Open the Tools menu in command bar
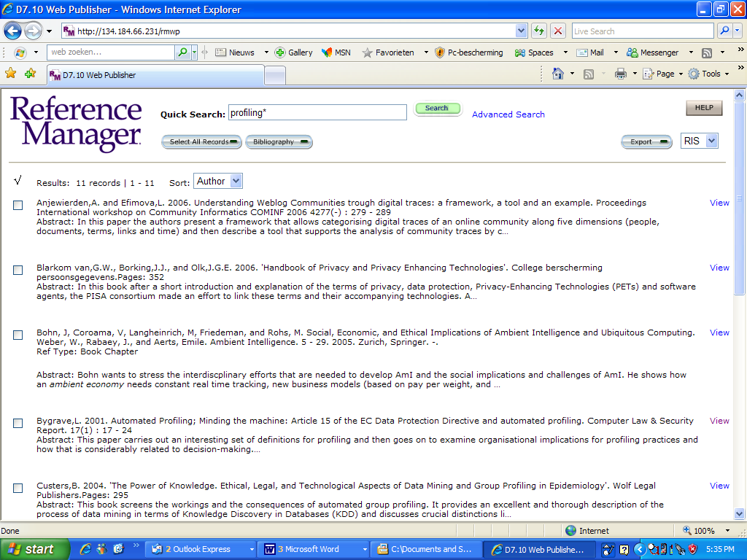The image size is (747, 560). click(x=710, y=74)
